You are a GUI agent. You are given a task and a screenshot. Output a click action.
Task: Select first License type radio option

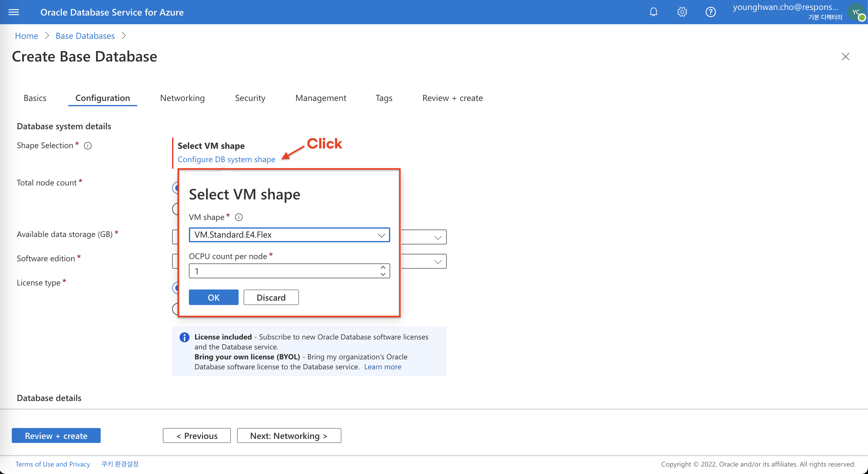(x=175, y=288)
